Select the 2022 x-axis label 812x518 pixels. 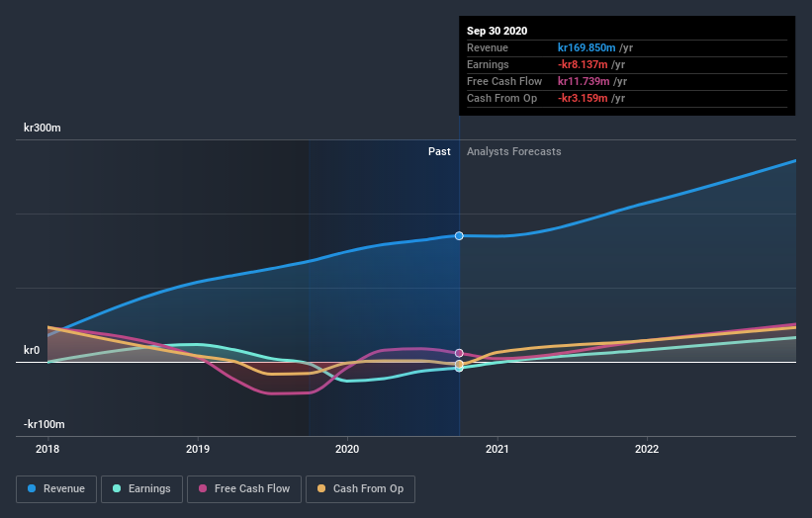647,449
